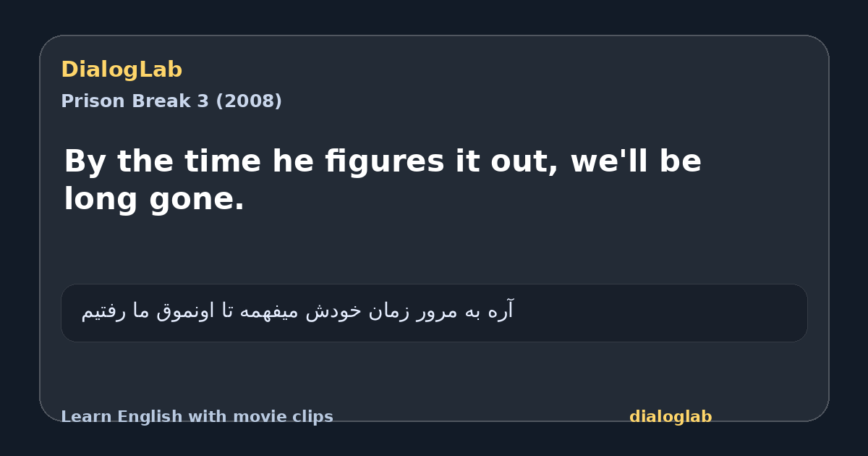Click the year (2008) in the subtitle

pos(249,101)
